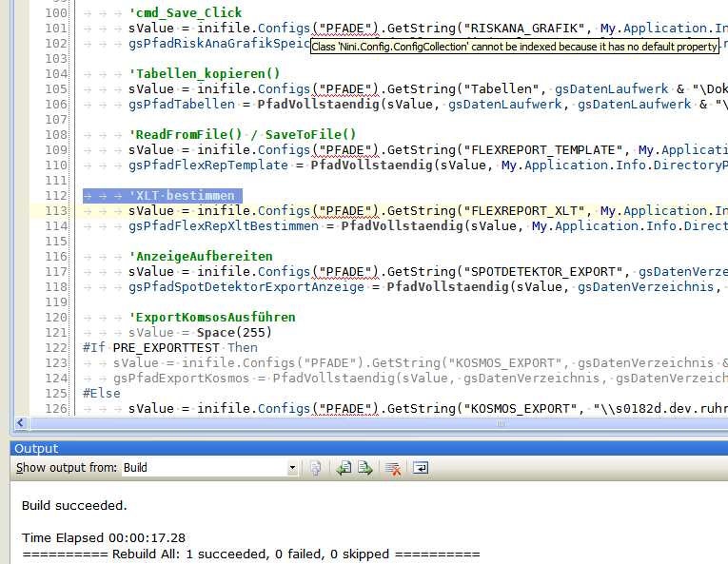Click line number 113 in the gutter
Screen dimensions: 728x564
coord(56,211)
